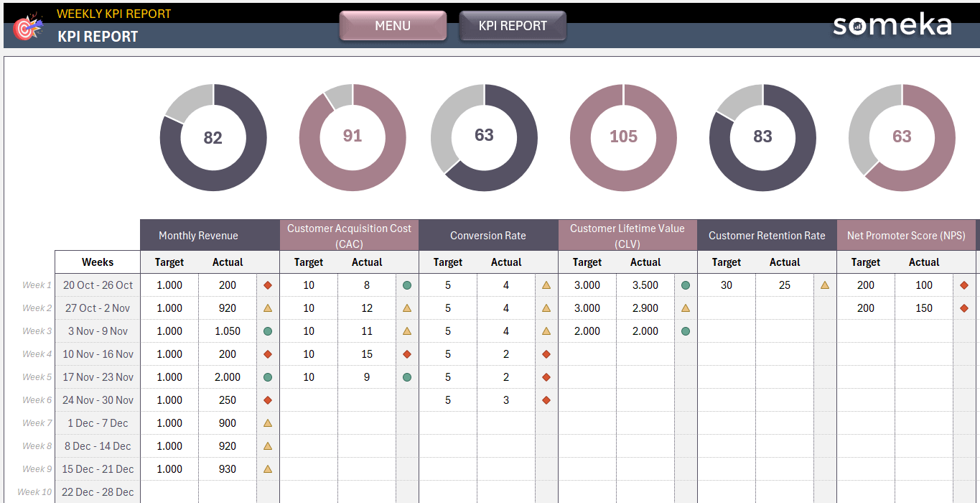Click the 20 Oct - 26 Oct week cell
The width and height of the screenshot is (980, 503).
tap(98, 285)
